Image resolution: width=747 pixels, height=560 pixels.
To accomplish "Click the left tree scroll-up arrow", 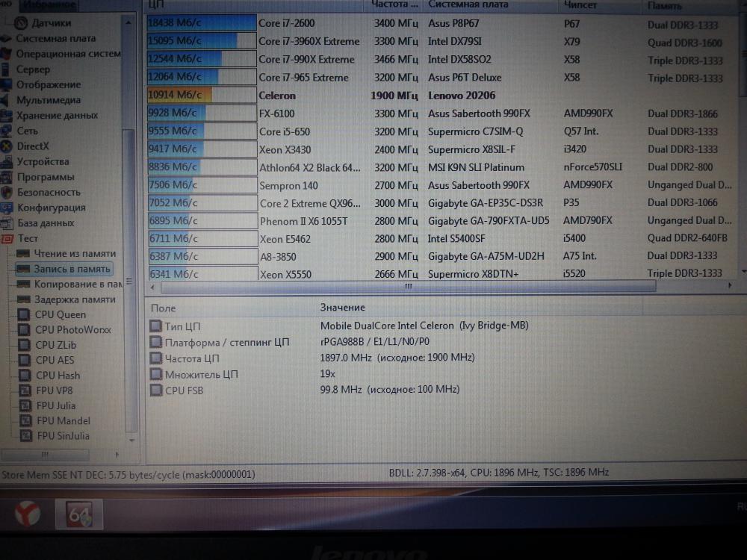I will click(128, 23).
